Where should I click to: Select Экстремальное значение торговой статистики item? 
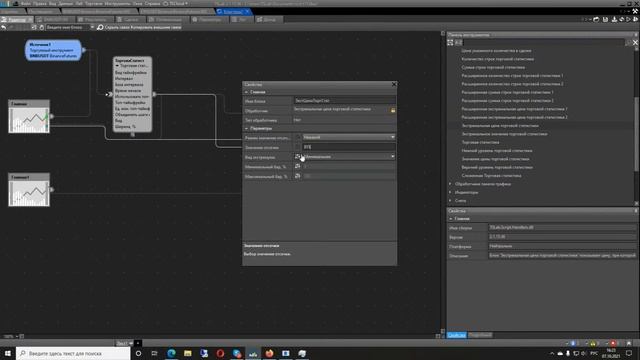pos(504,134)
